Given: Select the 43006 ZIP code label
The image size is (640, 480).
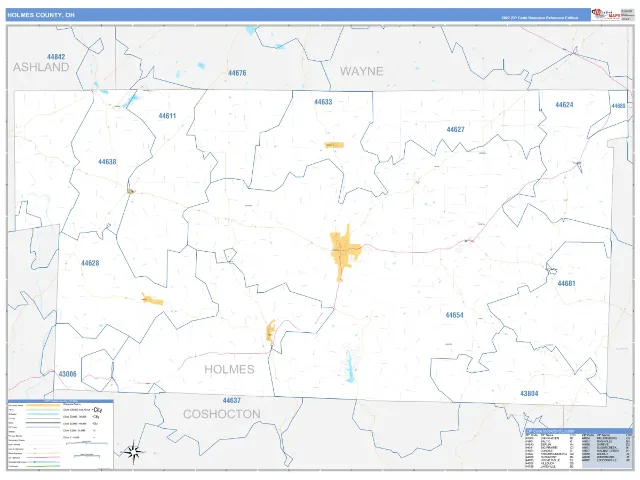Looking at the screenshot, I should point(67,374).
